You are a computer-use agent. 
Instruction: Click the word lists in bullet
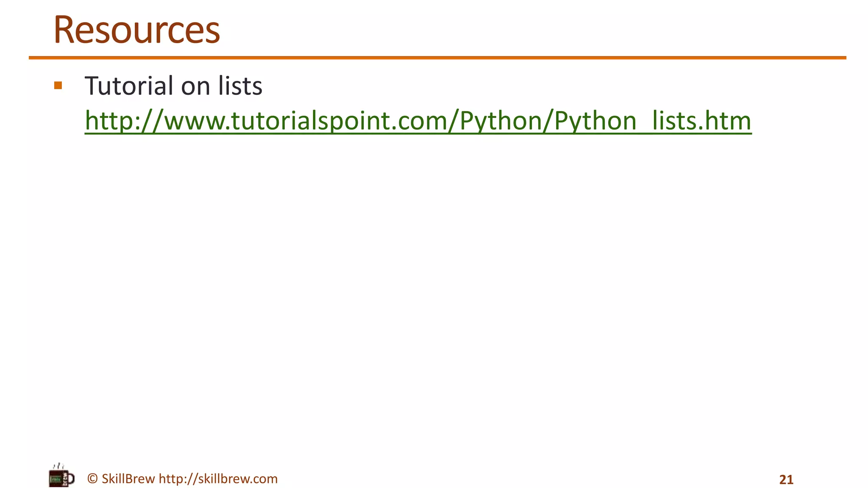click(x=240, y=86)
